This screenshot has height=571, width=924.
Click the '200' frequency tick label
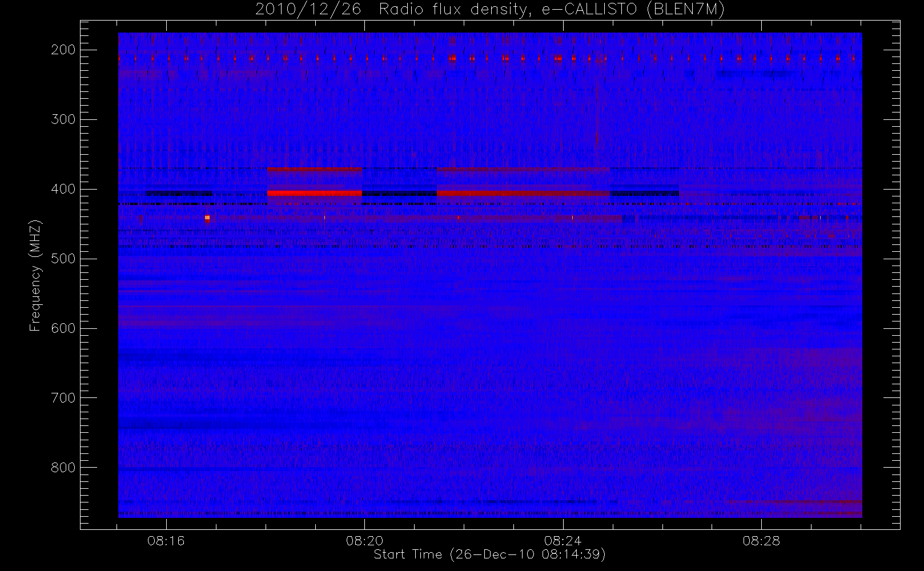point(63,50)
